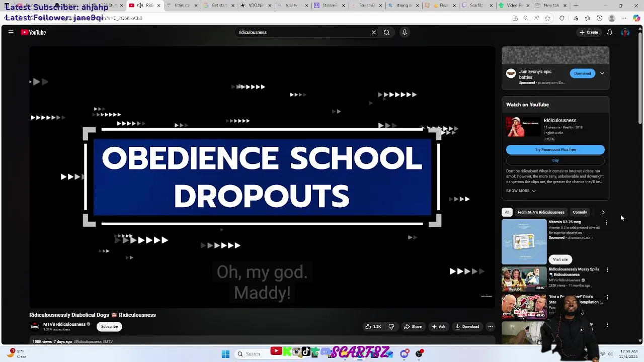Bookmark page with star icon in address bar
644x362 pixels.
click(x=547, y=18)
